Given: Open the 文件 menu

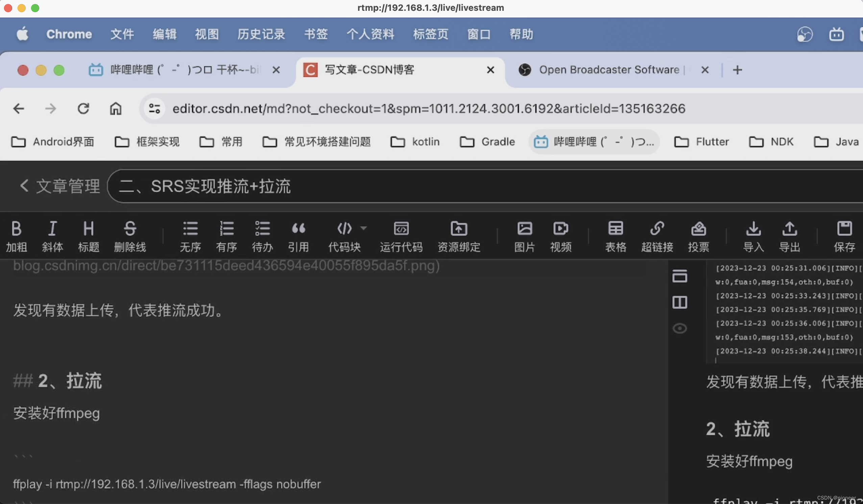Looking at the screenshot, I should tap(122, 34).
